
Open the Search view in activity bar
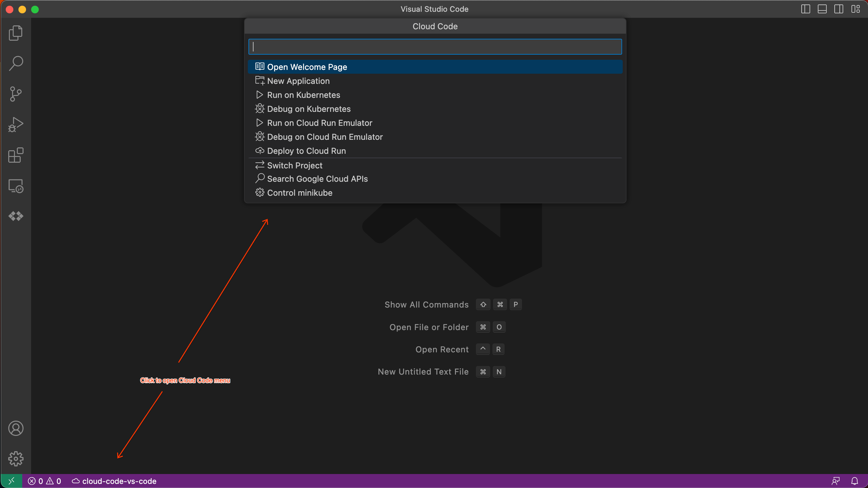[x=16, y=63]
